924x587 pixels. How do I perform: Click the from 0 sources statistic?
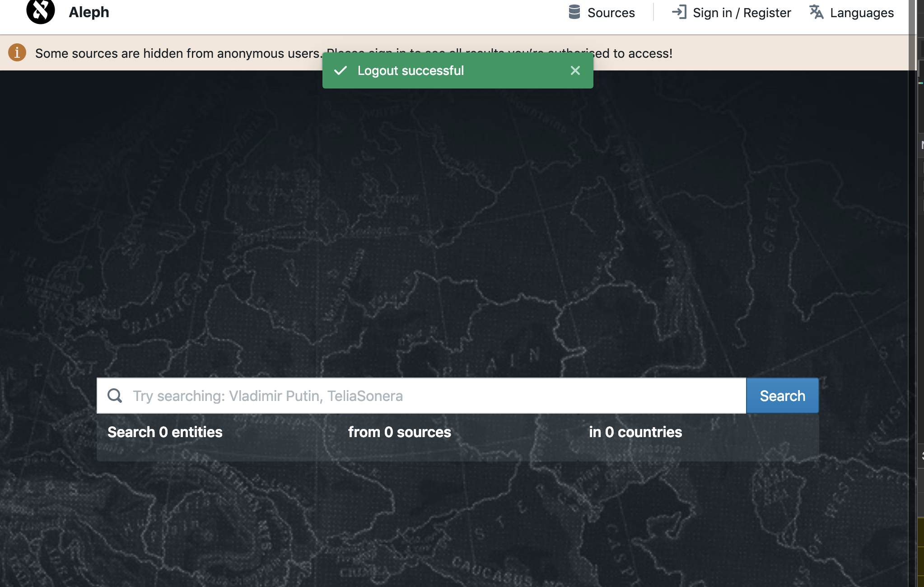[399, 432]
